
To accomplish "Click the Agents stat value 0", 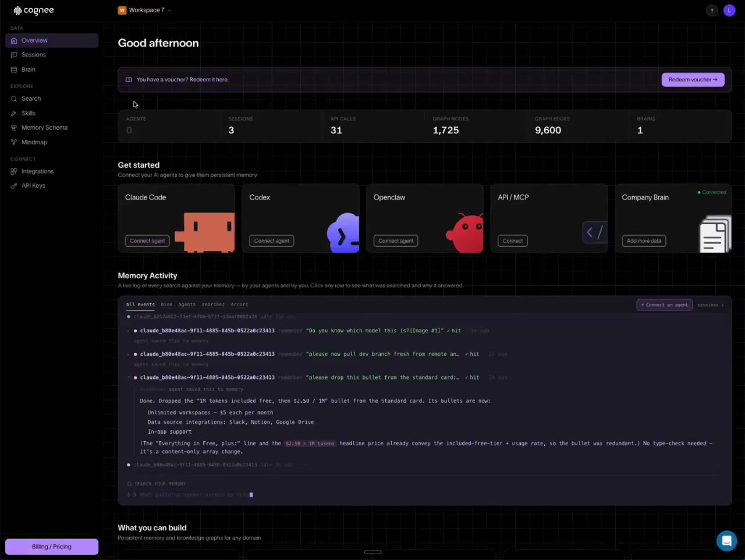I will click(x=129, y=130).
